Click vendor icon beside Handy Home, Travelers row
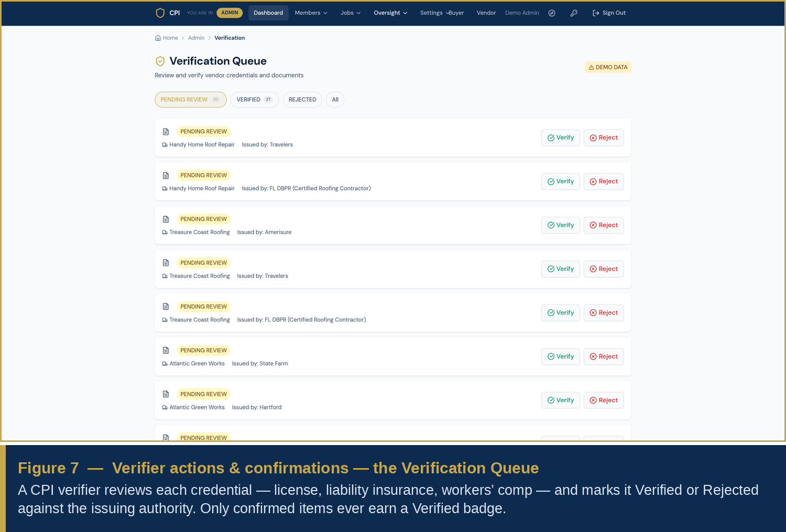 165,145
